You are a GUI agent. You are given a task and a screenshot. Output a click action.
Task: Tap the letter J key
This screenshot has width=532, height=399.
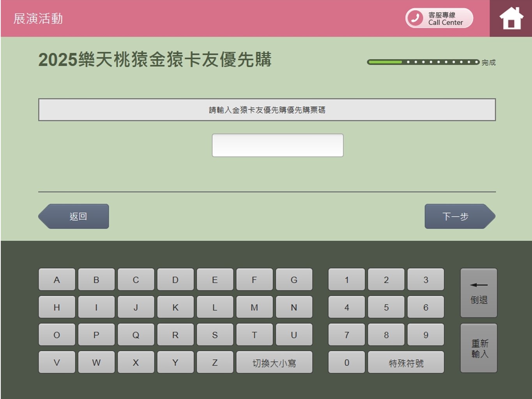pos(136,307)
